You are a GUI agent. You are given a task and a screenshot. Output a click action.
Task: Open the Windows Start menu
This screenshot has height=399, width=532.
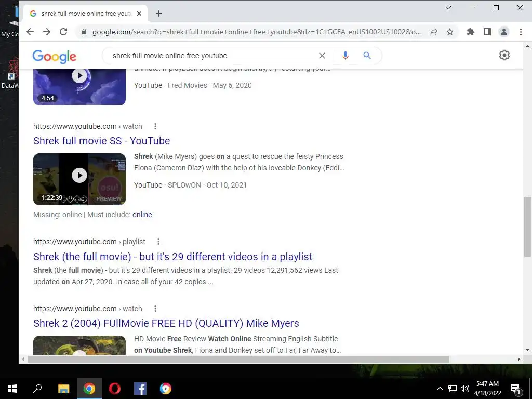pos(12,389)
